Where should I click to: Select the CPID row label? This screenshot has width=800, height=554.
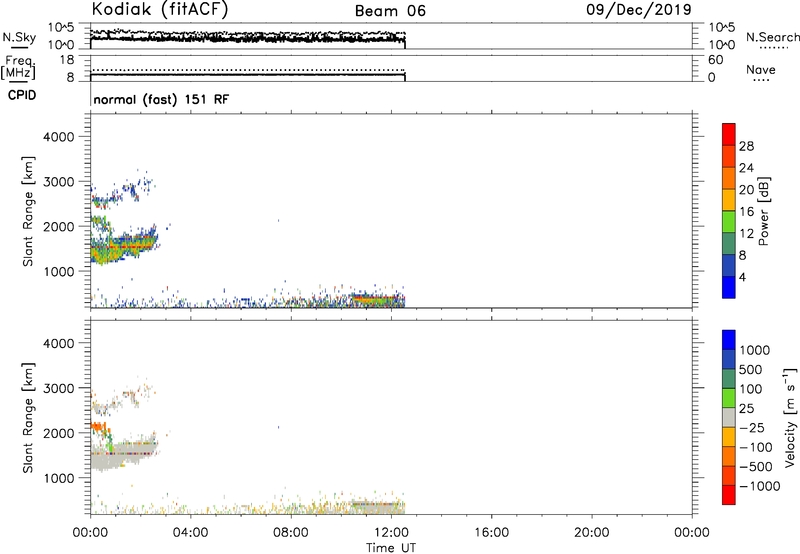coord(22,95)
